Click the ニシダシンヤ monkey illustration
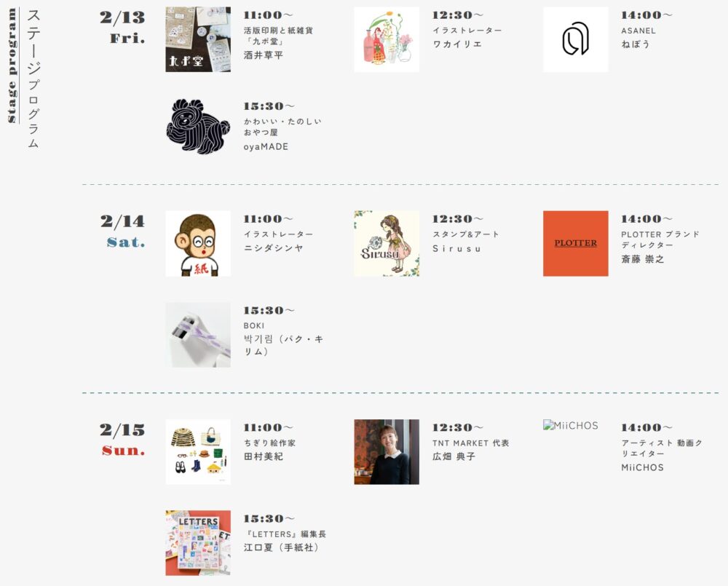The image size is (728, 586). (x=198, y=244)
